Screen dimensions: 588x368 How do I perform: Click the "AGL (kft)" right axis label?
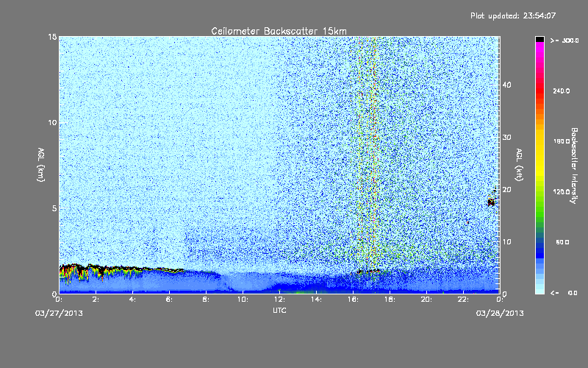pos(519,165)
